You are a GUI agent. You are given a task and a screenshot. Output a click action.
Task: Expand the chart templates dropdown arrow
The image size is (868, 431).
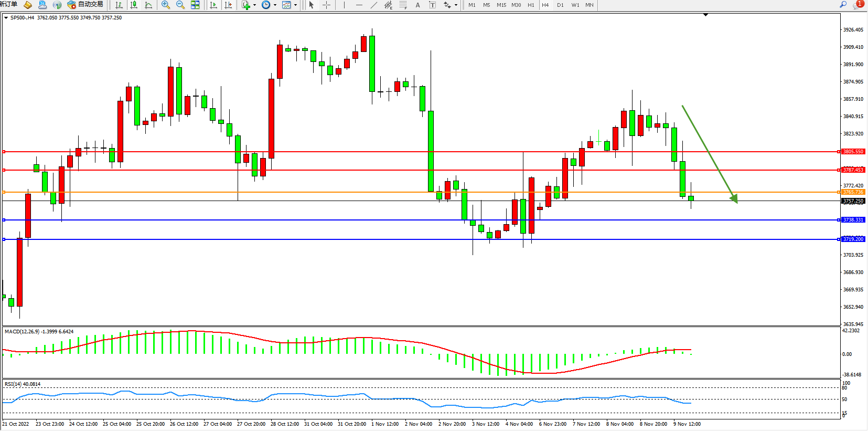pos(295,5)
